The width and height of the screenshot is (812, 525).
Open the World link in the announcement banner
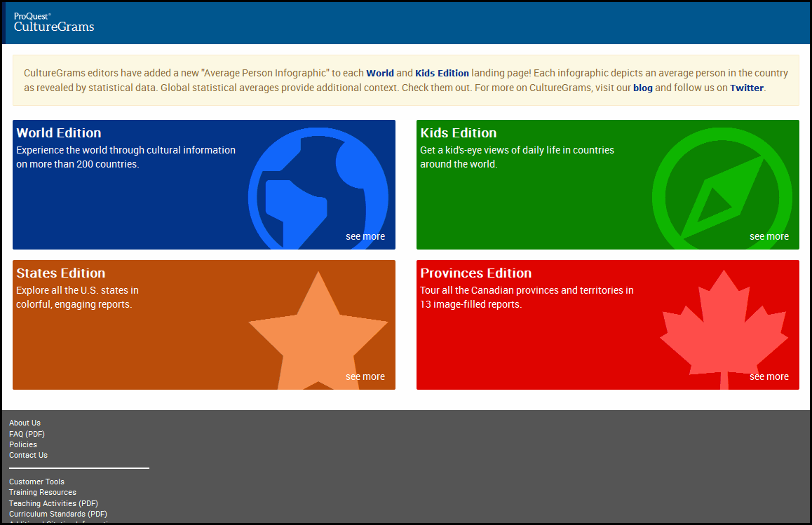380,73
